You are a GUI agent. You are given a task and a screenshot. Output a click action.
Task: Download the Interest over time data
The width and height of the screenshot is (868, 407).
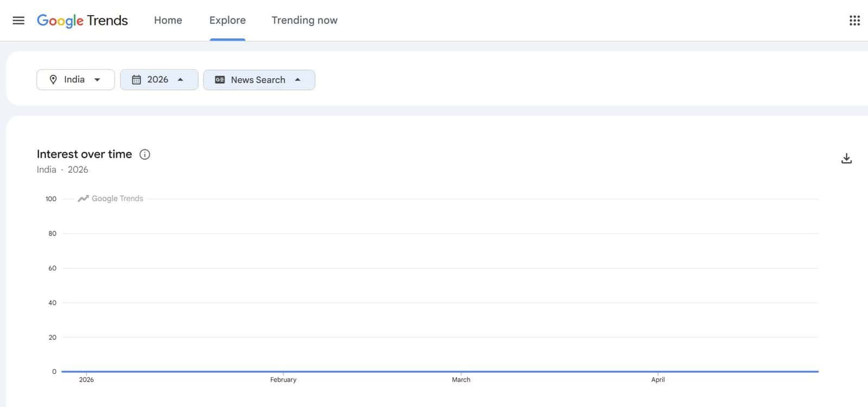point(846,158)
